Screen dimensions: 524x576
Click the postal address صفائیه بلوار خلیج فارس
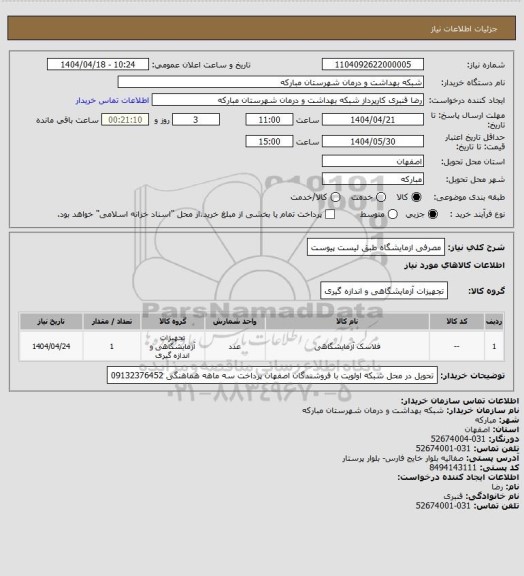pyautogui.click(x=402, y=458)
